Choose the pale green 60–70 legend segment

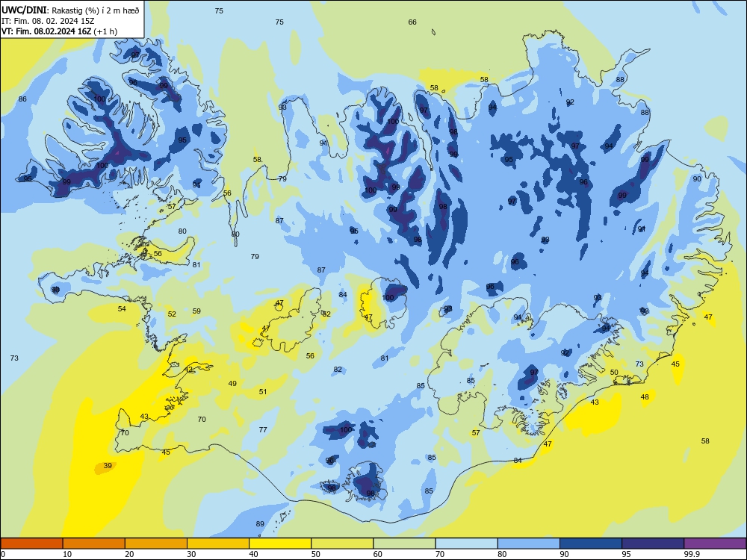pos(404,544)
